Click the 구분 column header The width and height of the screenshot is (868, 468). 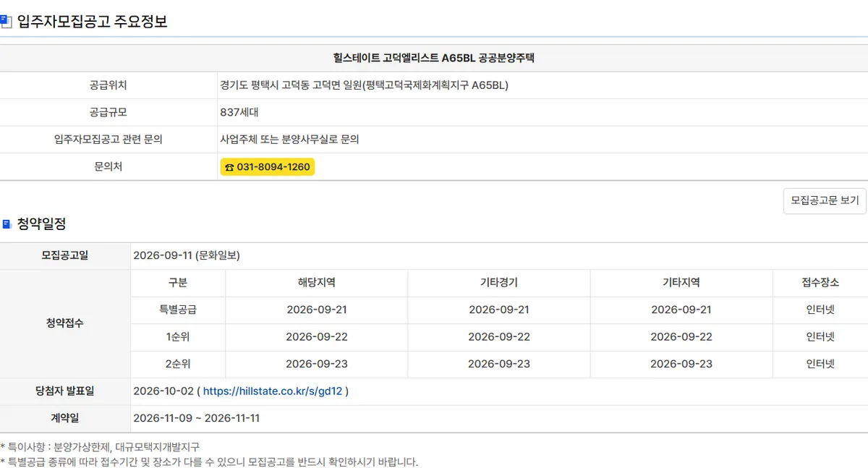pyautogui.click(x=178, y=283)
